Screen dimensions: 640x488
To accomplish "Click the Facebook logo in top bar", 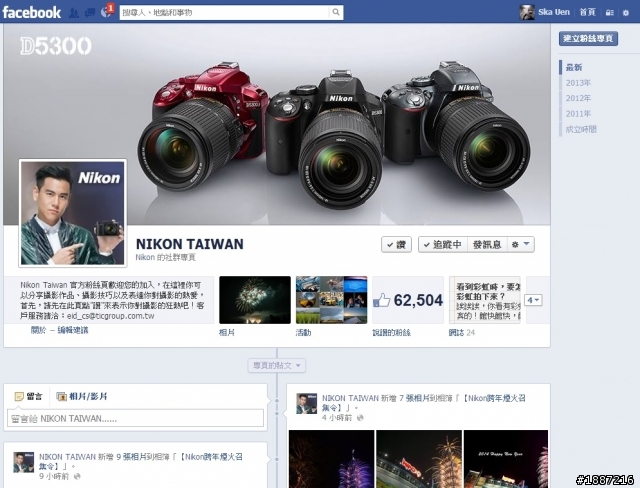I will coord(31,12).
